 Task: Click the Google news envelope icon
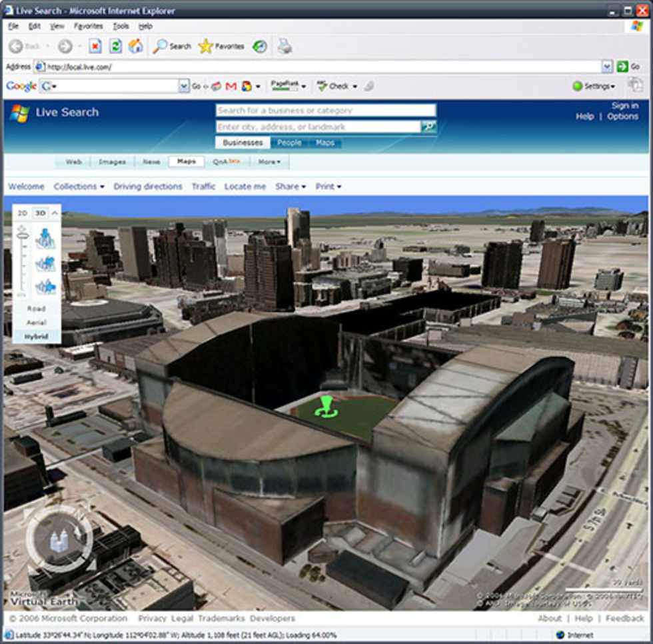click(x=216, y=86)
